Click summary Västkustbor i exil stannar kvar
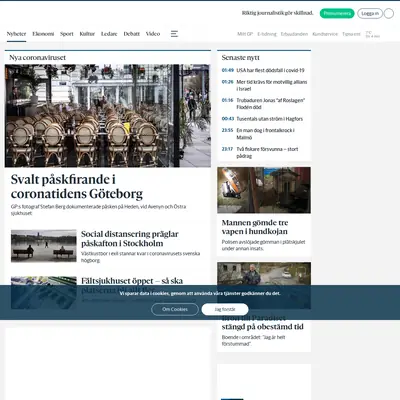The width and height of the screenshot is (400, 400). pos(140,257)
